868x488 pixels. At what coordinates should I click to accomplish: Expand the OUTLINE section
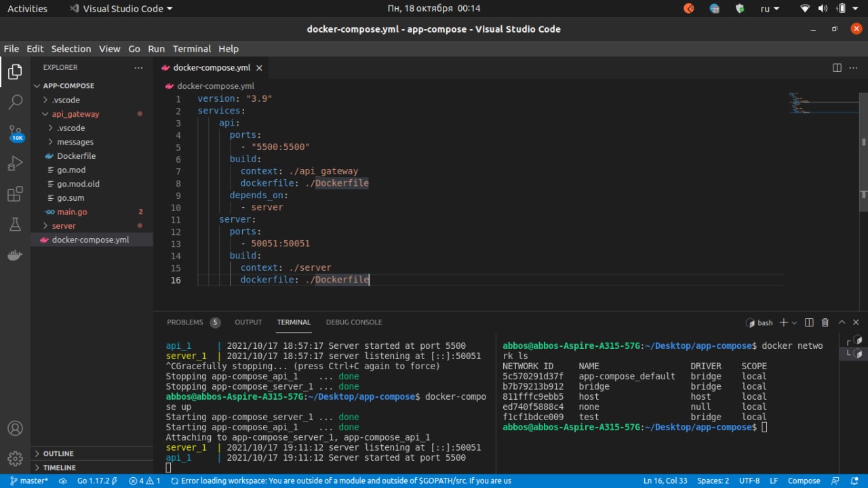pos(58,453)
